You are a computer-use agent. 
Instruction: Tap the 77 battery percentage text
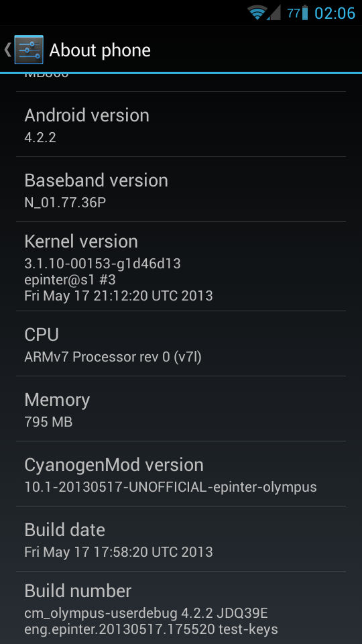point(294,13)
